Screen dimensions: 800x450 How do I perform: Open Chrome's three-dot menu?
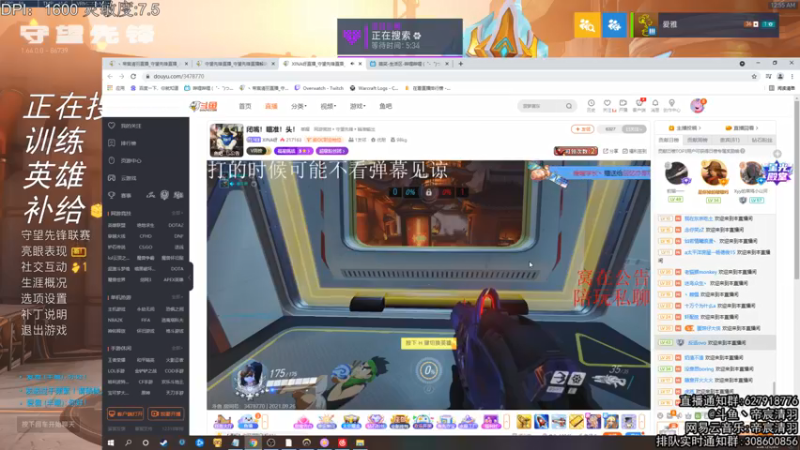point(792,76)
